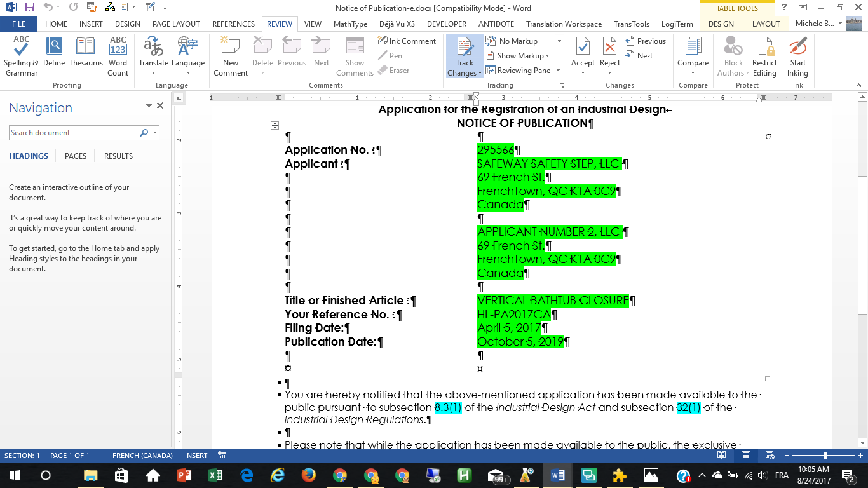868x488 pixels.
Task: Click SECTION: 1 in status bar
Action: (22, 456)
